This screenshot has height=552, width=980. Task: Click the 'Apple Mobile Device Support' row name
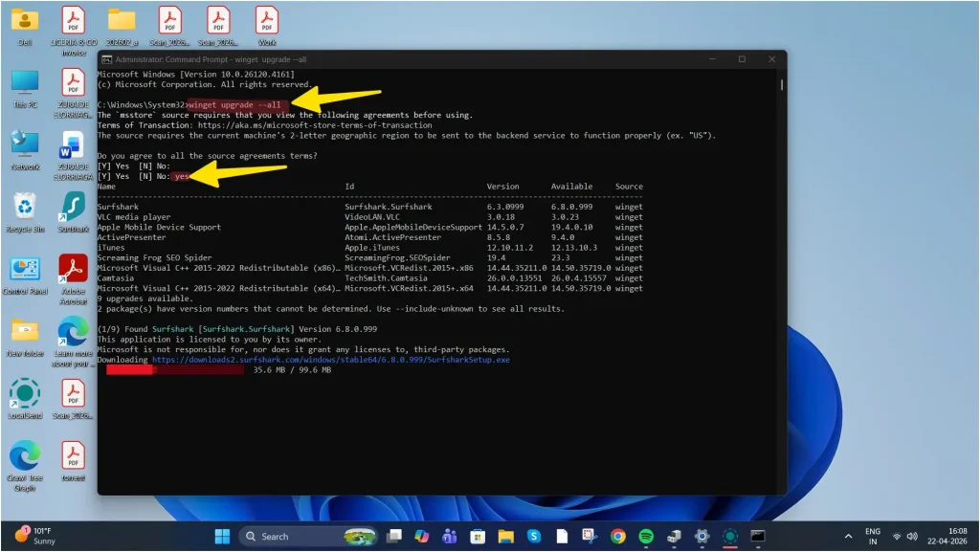[x=159, y=228]
